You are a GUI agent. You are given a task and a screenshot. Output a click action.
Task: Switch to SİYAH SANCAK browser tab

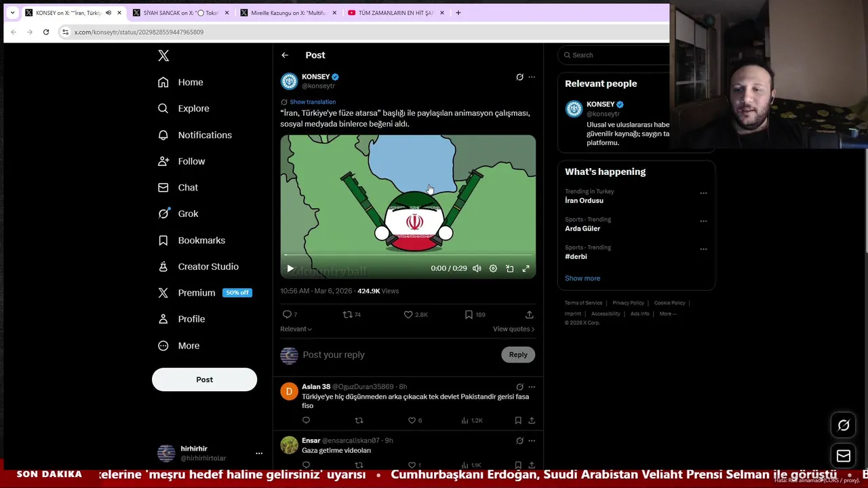(x=180, y=13)
